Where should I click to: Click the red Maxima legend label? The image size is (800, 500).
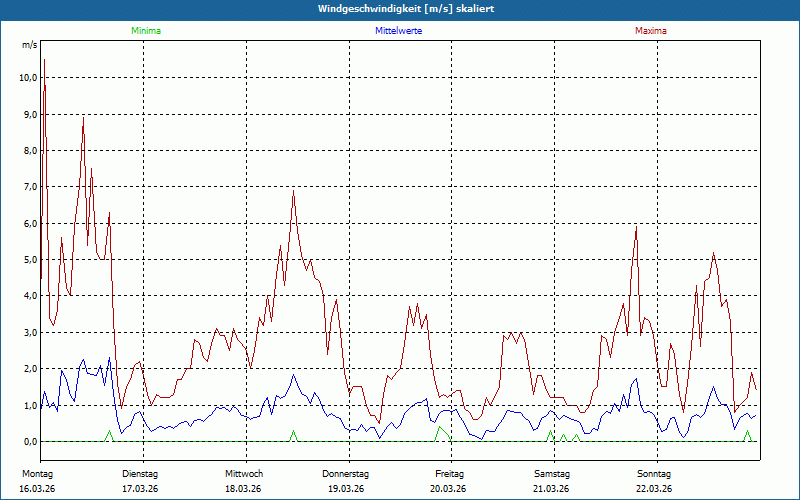pos(651,31)
